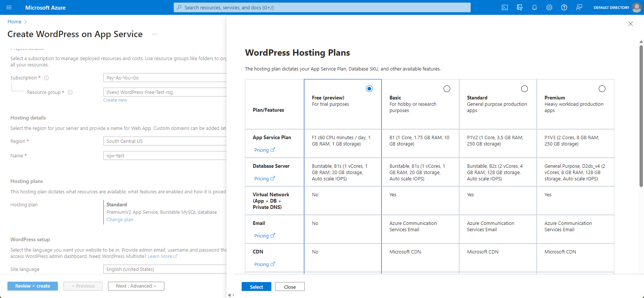This screenshot has width=644, height=298.
Task: Open App Service Plan Pricing link
Action: (x=265, y=150)
